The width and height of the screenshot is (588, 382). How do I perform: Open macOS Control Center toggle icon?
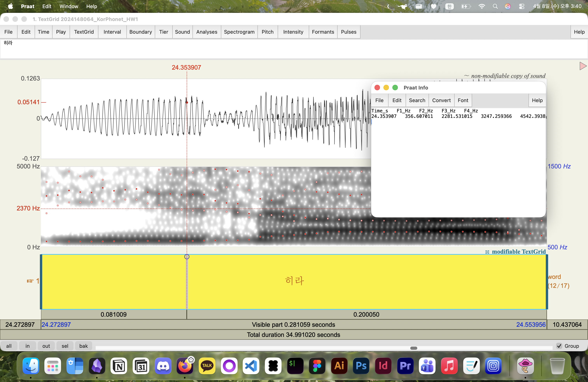[x=521, y=6]
